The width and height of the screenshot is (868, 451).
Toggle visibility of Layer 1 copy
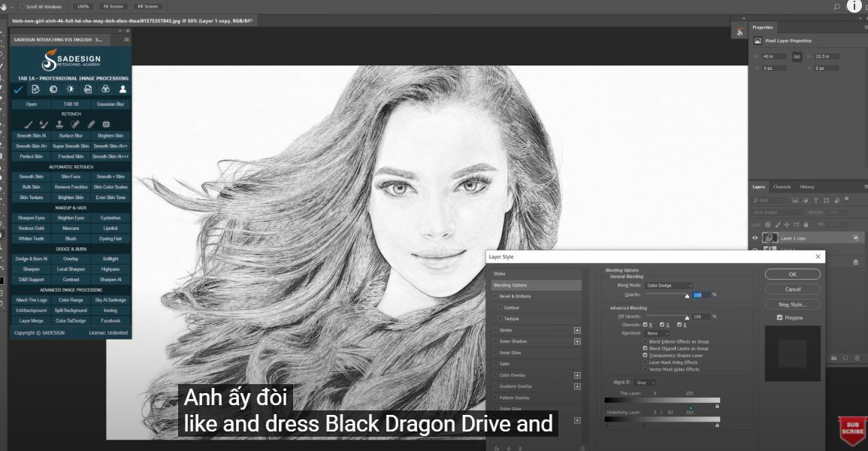pos(755,238)
